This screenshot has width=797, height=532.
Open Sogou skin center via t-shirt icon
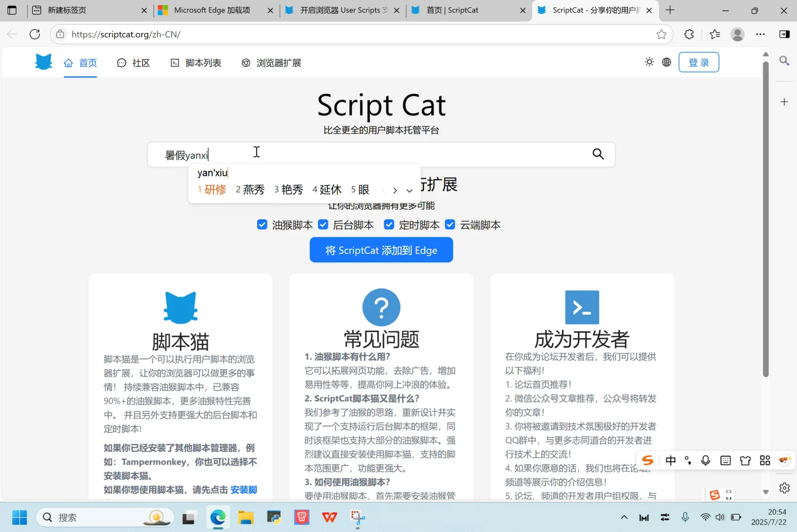pos(745,461)
